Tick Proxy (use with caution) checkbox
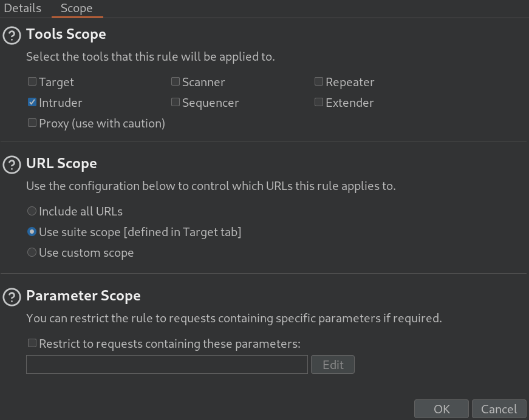Viewport: 529px width, 420px height. point(32,123)
